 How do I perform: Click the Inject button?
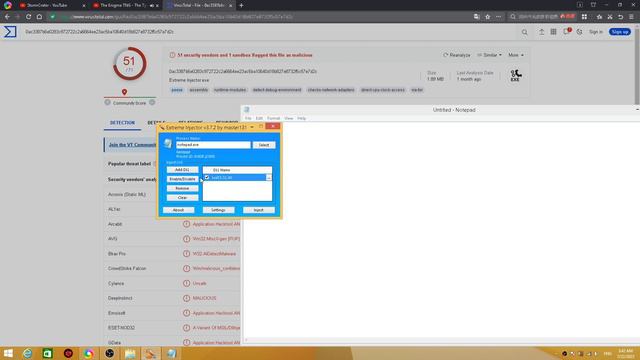pyautogui.click(x=259, y=210)
